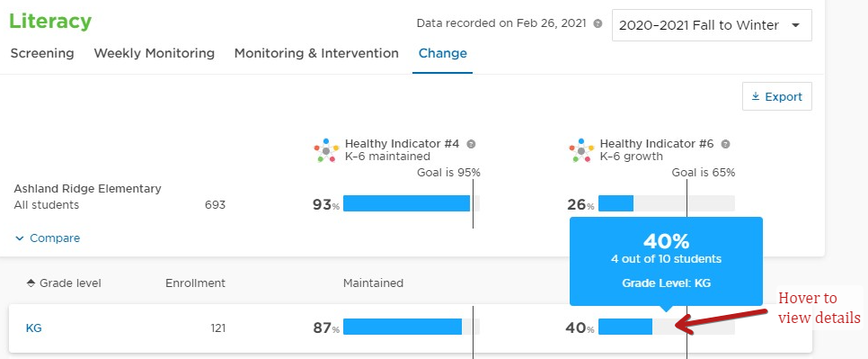868x359 pixels.
Task: Click the Export button
Action: point(776,96)
